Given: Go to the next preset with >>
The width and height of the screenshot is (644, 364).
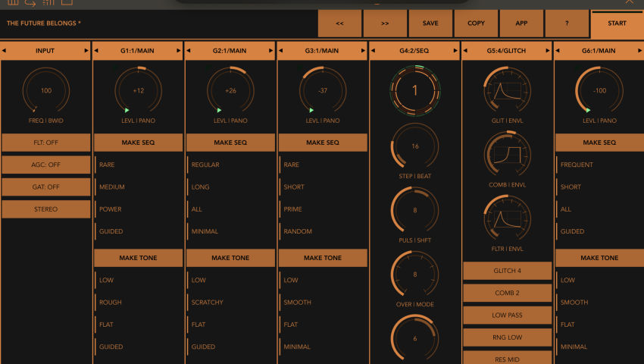Looking at the screenshot, I should click(385, 24).
